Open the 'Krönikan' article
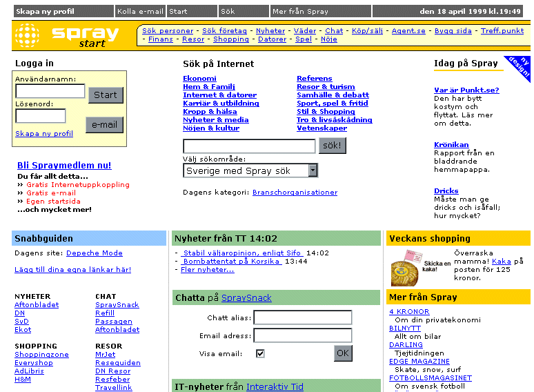Screen dimensions: 534x392 (451, 145)
